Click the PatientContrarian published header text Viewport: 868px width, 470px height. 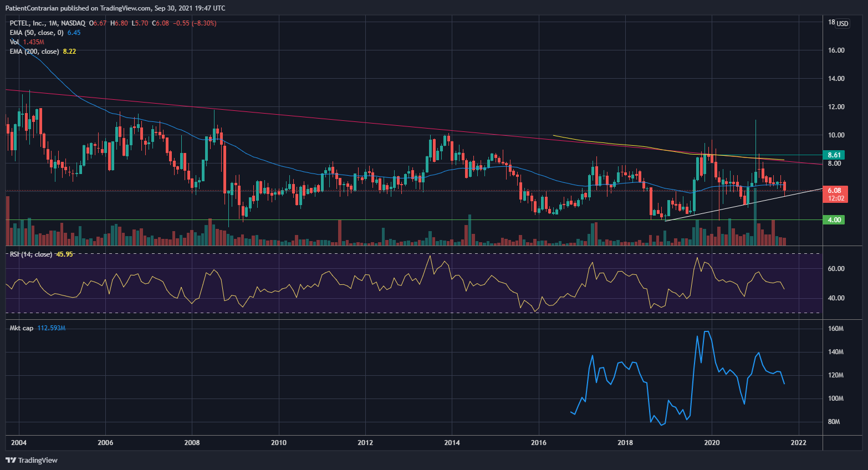(115, 8)
